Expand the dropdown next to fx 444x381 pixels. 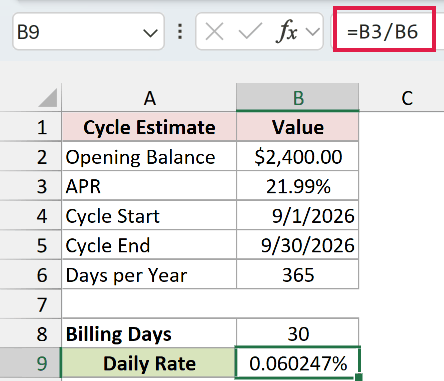[x=312, y=32]
